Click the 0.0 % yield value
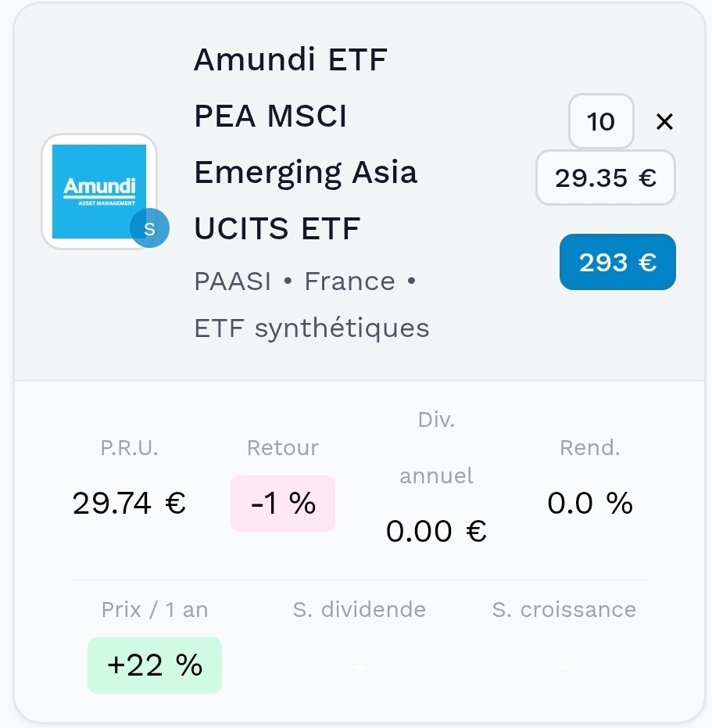The width and height of the screenshot is (712, 728). [x=589, y=504]
